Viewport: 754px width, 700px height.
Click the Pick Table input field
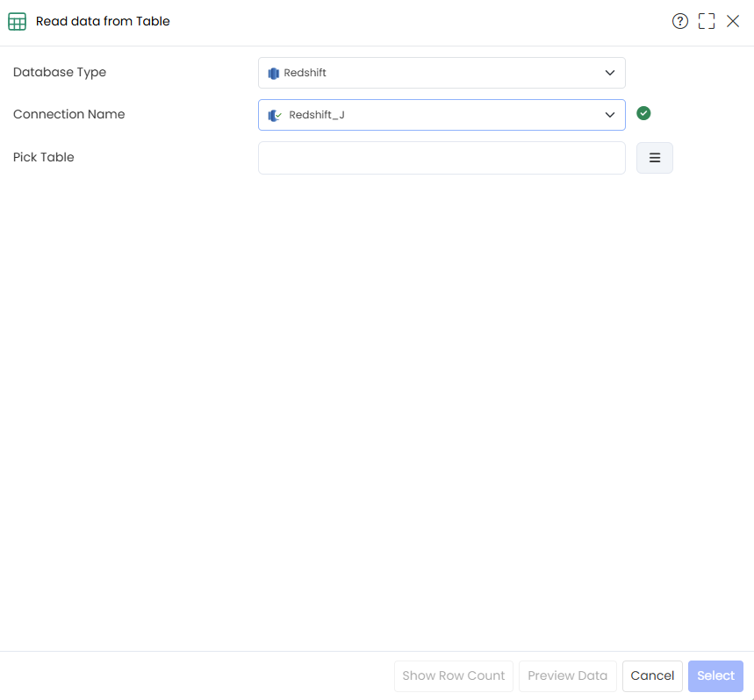pos(442,158)
